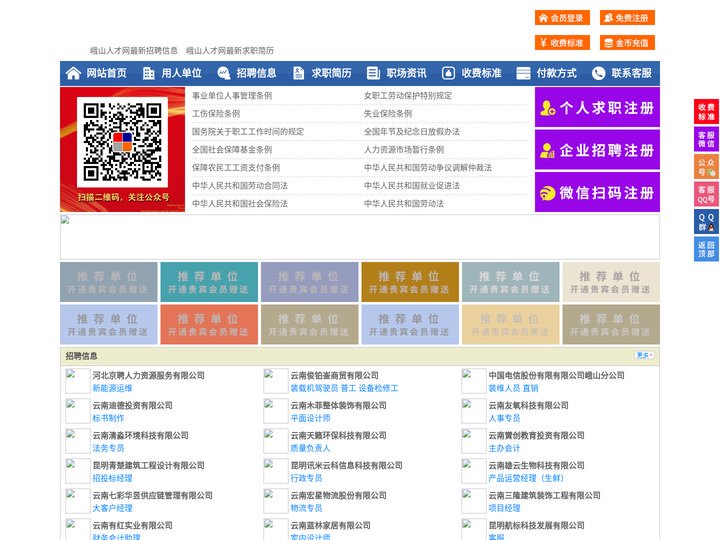This screenshot has width=720, height=540.
Task: Click the icon beside 收费标准 in navbar
Action: tap(448, 73)
